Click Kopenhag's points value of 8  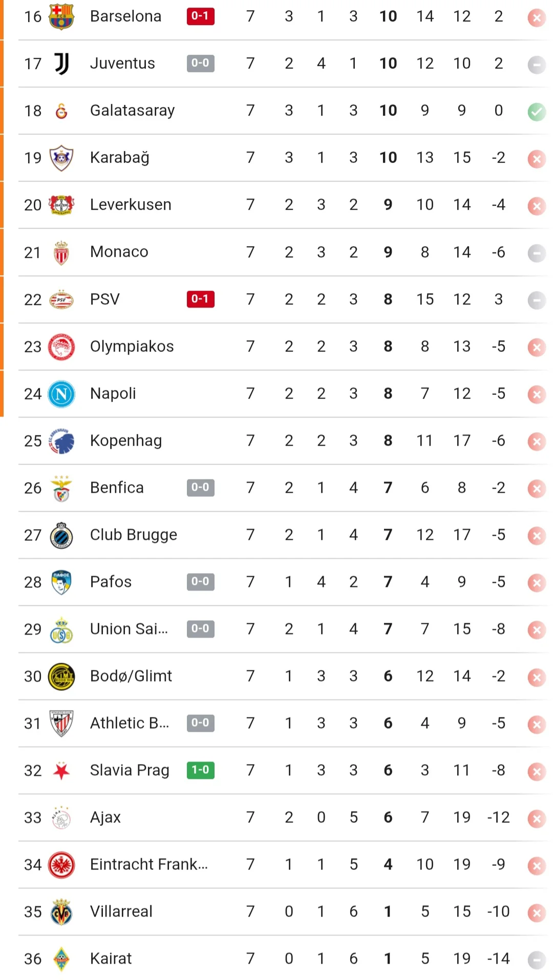click(x=388, y=441)
